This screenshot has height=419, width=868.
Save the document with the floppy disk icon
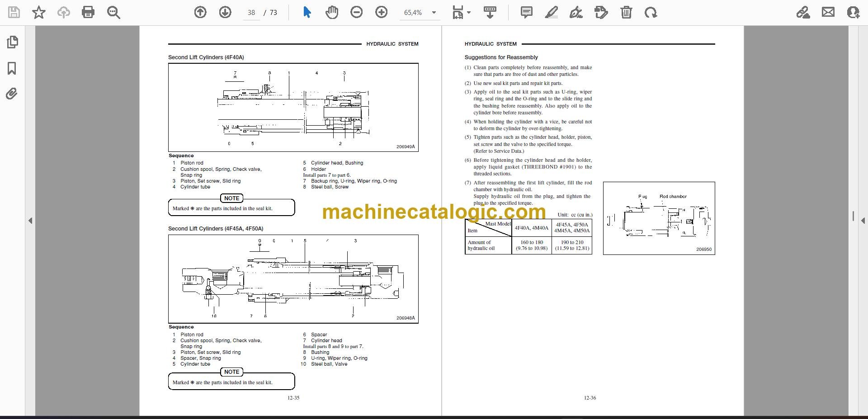(x=14, y=12)
